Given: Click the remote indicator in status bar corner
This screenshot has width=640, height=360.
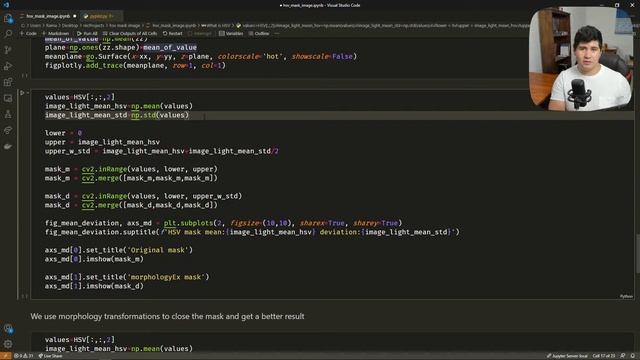Looking at the screenshot, I should [x=5, y=356].
